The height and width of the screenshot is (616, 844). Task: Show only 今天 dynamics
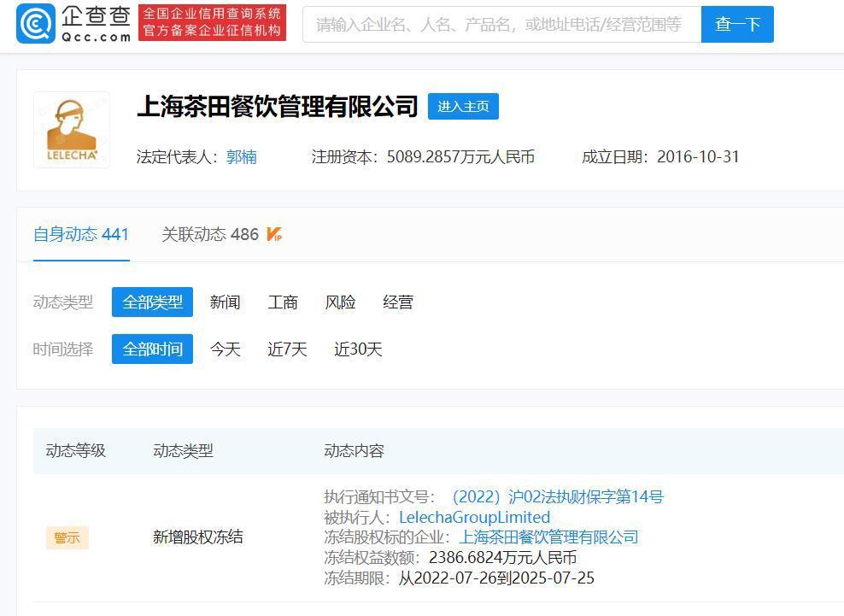[x=225, y=349]
